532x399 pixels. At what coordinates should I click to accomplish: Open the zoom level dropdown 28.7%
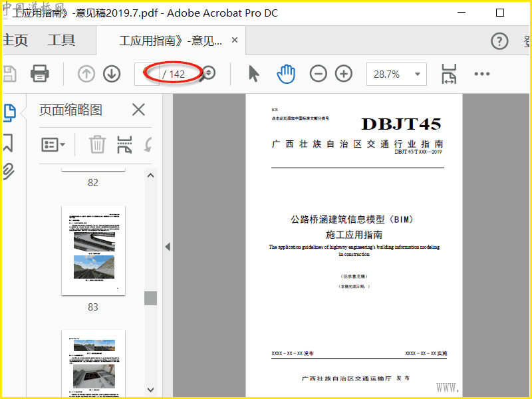pos(396,74)
